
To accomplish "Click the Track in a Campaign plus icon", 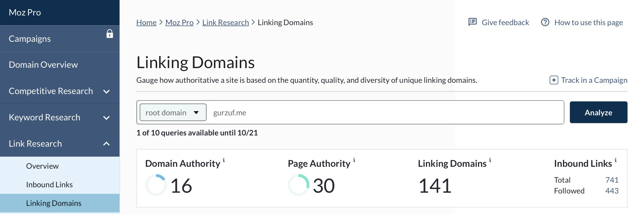I will coord(554,80).
